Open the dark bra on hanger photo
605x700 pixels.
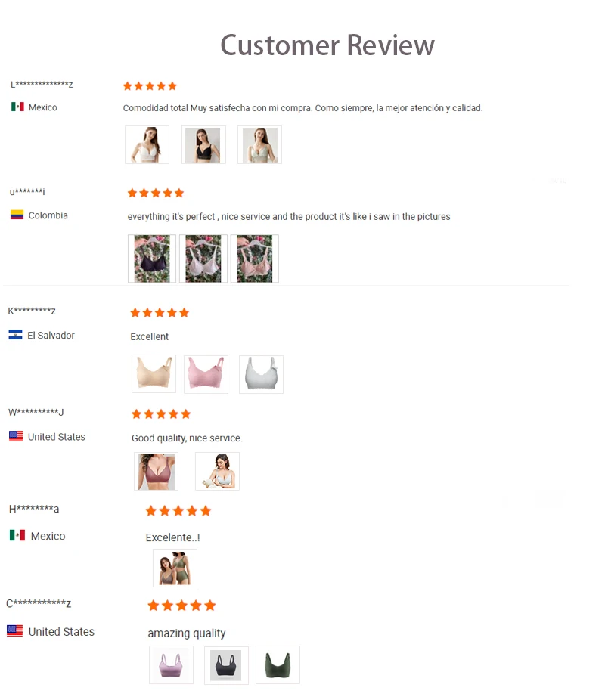(152, 259)
